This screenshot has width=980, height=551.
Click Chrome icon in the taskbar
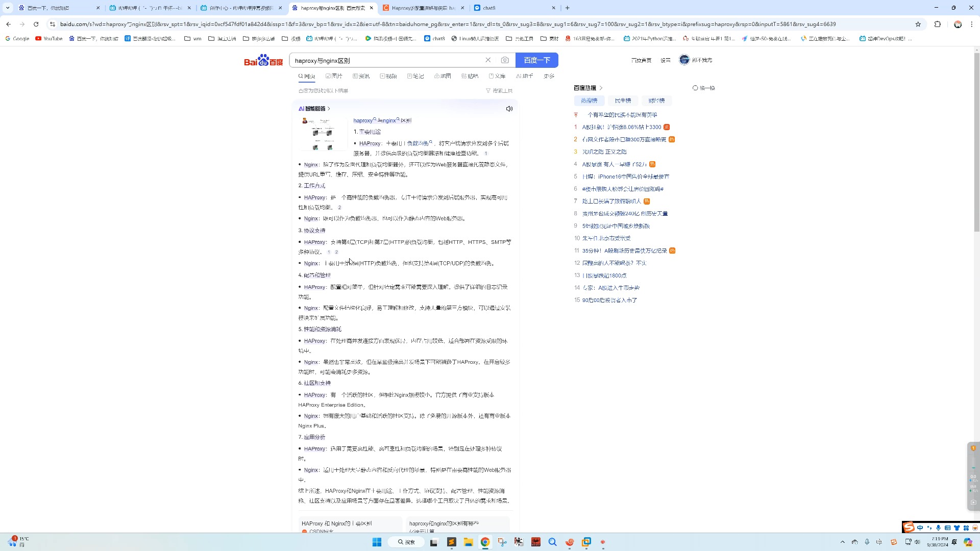485,542
